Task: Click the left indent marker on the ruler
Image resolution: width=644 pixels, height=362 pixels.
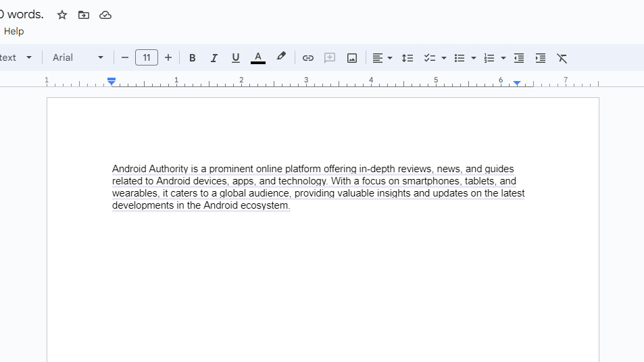Action: click(112, 82)
